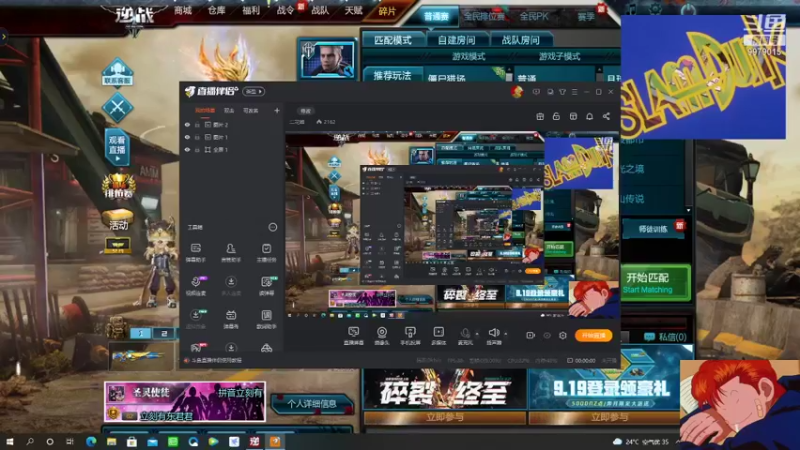This screenshot has width=800, height=450.
Task: Switch to 自建房间 tab
Action: coord(457,40)
